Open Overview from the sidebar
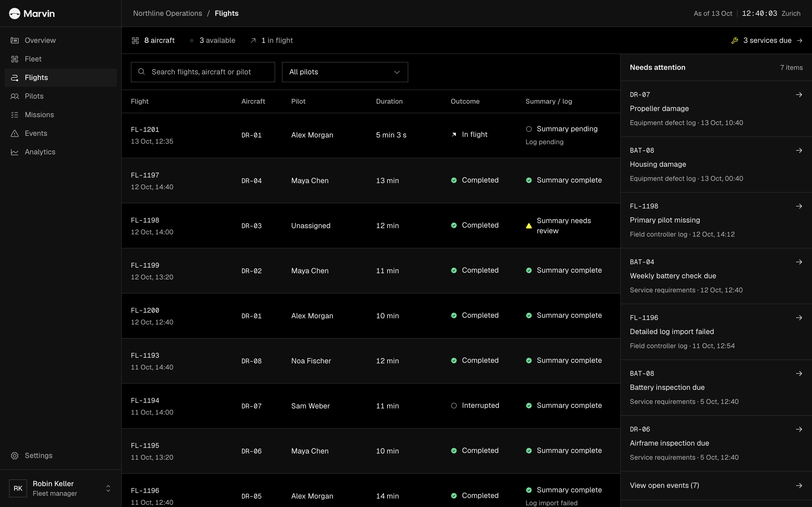 click(60, 40)
